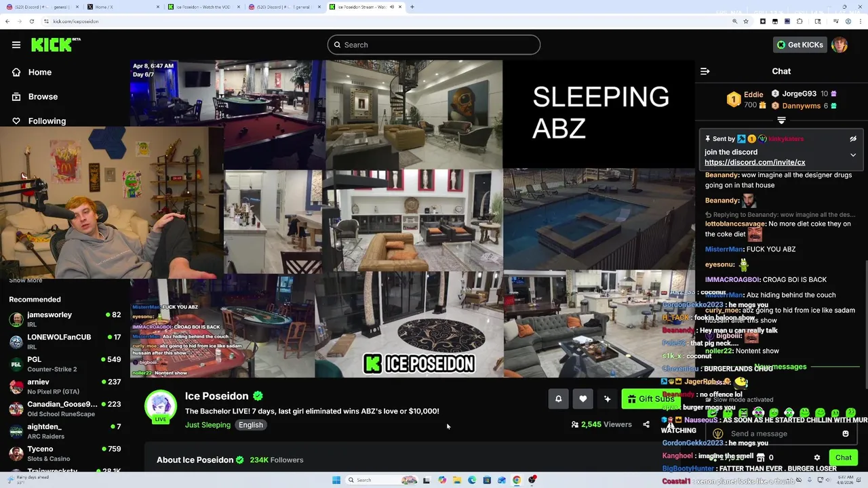Focus the Kick search box
Screen dimensions: 868x488
click(434, 45)
